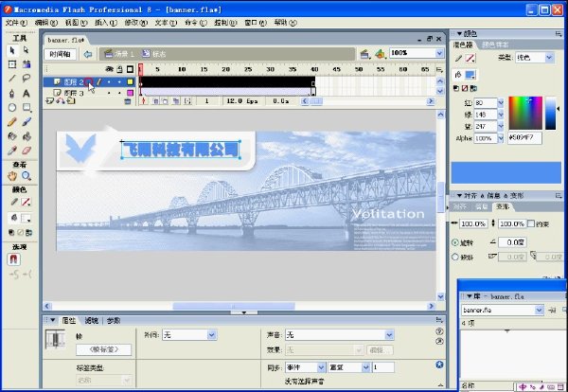Pick the Eyedropper tool
568x392 pixels.
click(x=12, y=151)
